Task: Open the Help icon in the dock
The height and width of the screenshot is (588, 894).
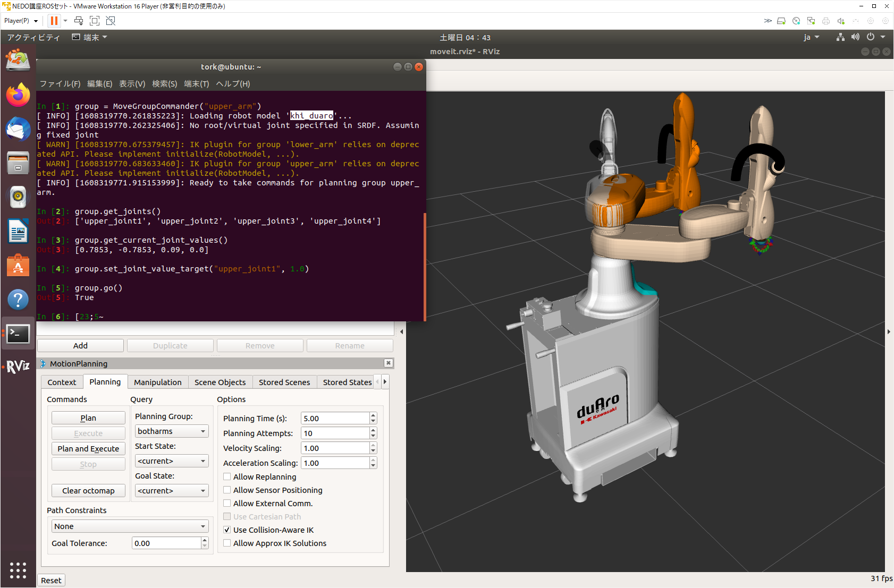Action: [x=18, y=300]
